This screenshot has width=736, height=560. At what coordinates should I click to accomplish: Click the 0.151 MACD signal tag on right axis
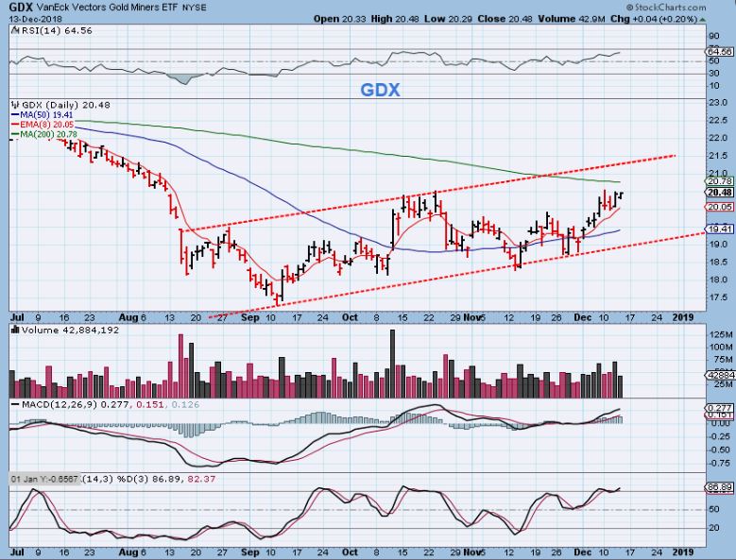[719, 416]
